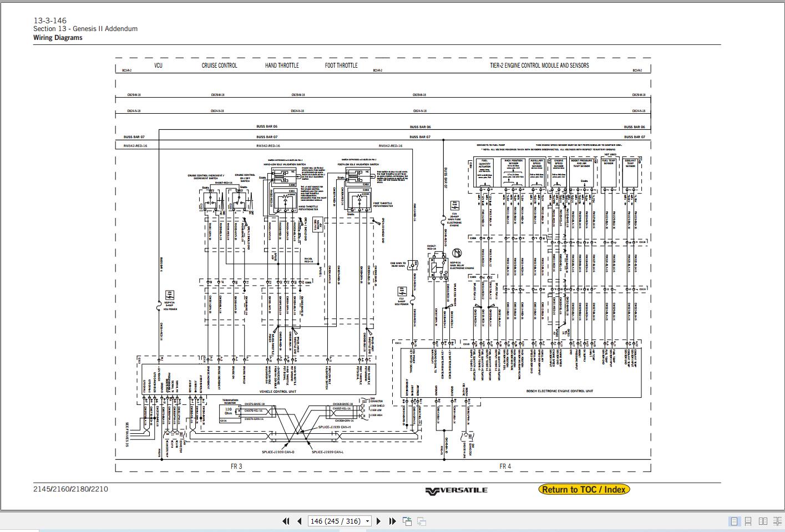The height and width of the screenshot is (532, 785).
Task: Click the page number 13-3-146 heading
Action: coord(50,21)
